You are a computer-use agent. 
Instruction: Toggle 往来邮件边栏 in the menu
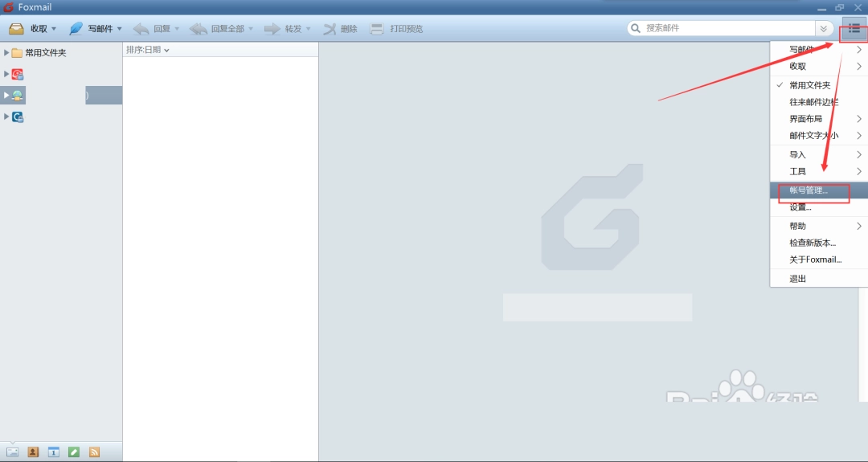819,102
